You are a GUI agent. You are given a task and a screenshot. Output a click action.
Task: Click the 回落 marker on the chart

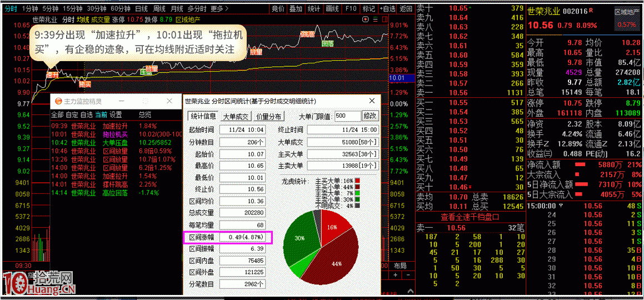[x=327, y=43]
